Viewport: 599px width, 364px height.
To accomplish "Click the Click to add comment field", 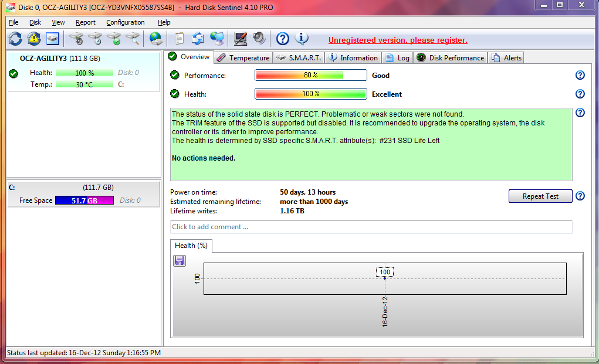I will click(x=371, y=227).
